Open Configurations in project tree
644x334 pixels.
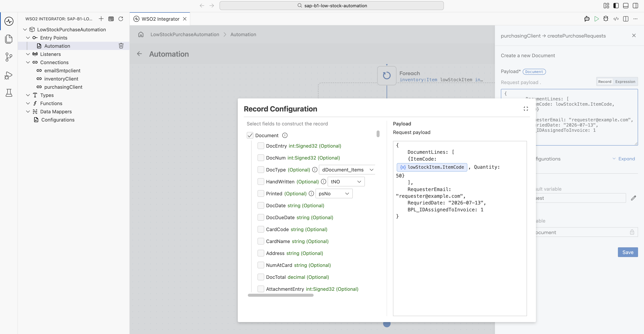[x=58, y=120]
